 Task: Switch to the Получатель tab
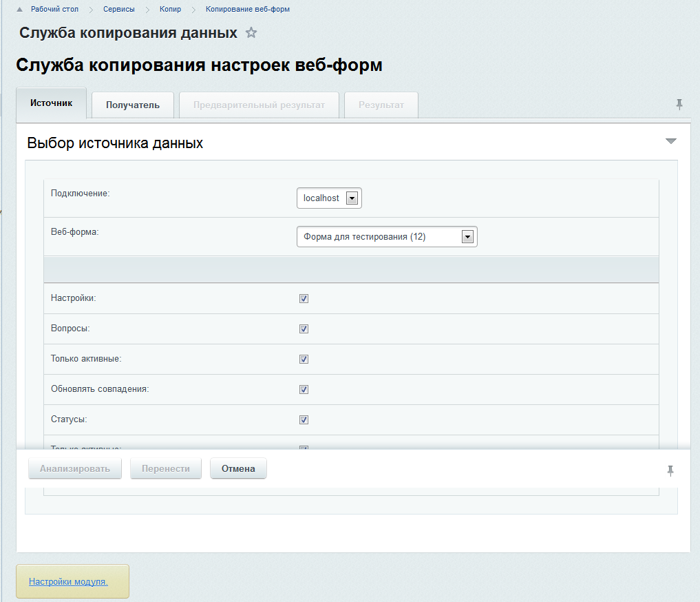pos(133,105)
